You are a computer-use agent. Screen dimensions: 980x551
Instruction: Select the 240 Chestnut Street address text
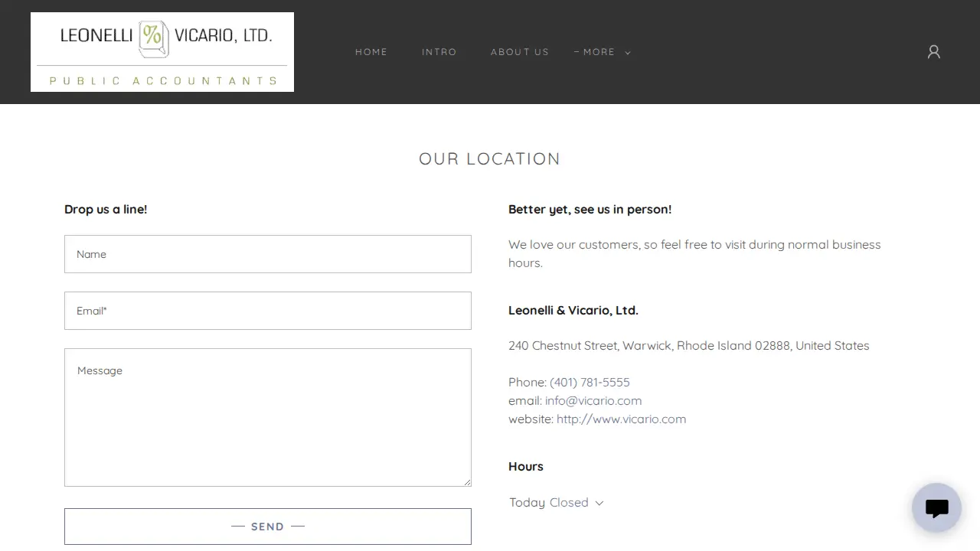pos(689,345)
